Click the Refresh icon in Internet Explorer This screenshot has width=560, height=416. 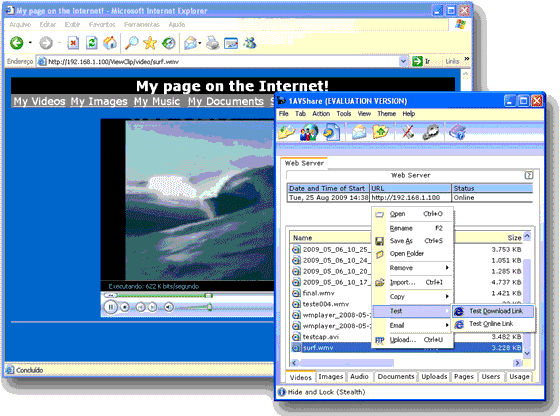(92, 43)
